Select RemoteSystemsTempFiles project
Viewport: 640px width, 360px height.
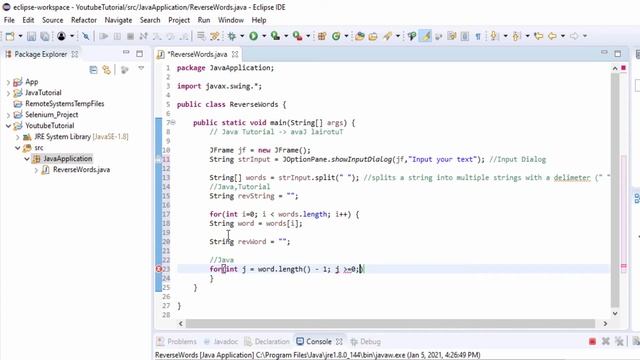tap(64, 104)
